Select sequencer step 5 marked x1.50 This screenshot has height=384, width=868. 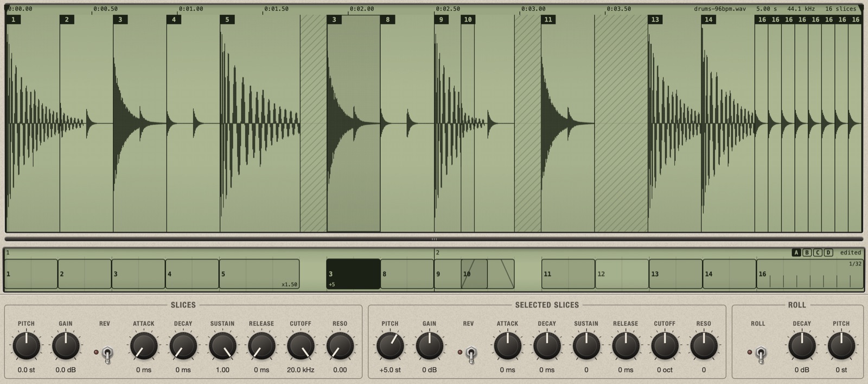[x=259, y=274]
